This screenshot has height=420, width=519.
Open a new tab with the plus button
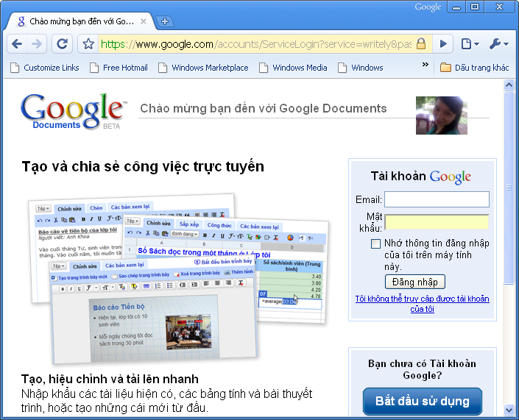(x=164, y=21)
